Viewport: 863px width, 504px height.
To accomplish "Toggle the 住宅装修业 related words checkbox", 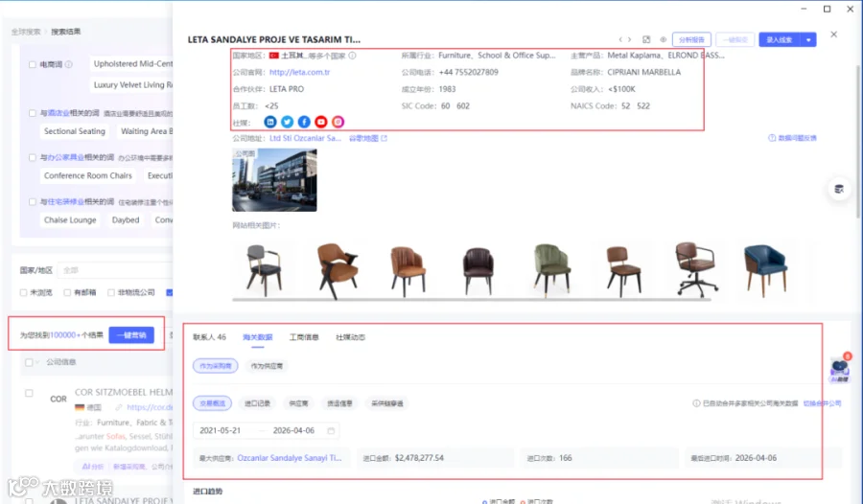I will pyautogui.click(x=33, y=202).
